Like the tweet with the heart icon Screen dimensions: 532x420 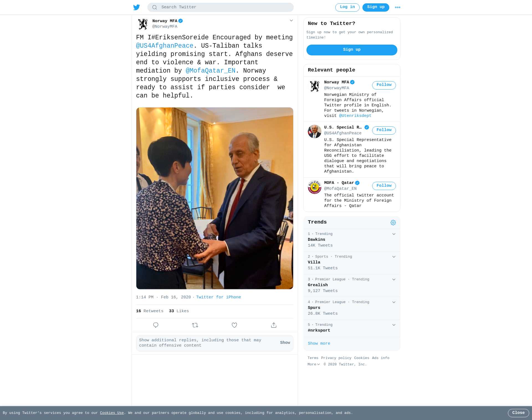point(234,325)
